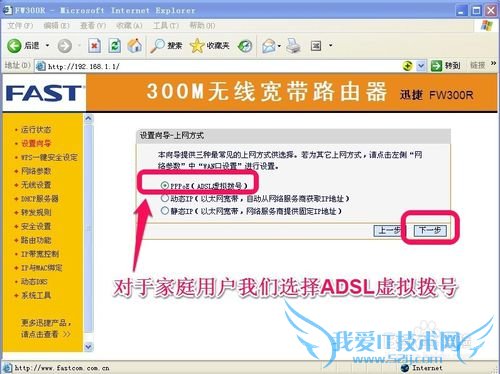Click the status bar URL www.fastcom.com.cn
The height and width of the screenshot is (374, 500).
62,368
